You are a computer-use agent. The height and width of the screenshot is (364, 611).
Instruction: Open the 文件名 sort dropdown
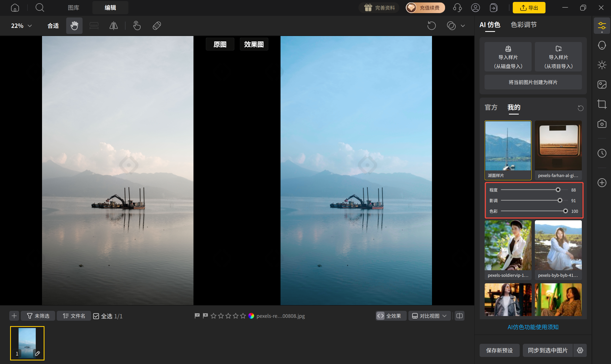(x=74, y=316)
